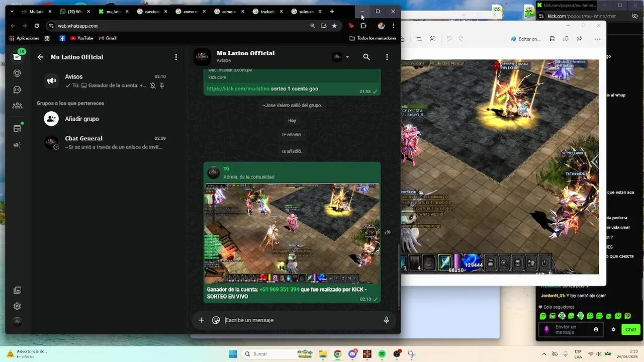The width and height of the screenshot is (644, 362).
Task: Focus Enviar un mensaje field in Kick chat
Action: (x=571, y=329)
